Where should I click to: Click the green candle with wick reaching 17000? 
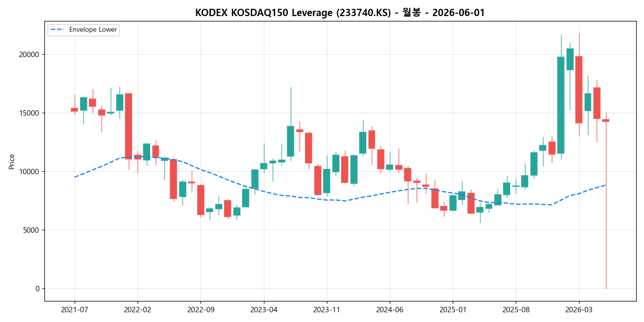click(291, 141)
